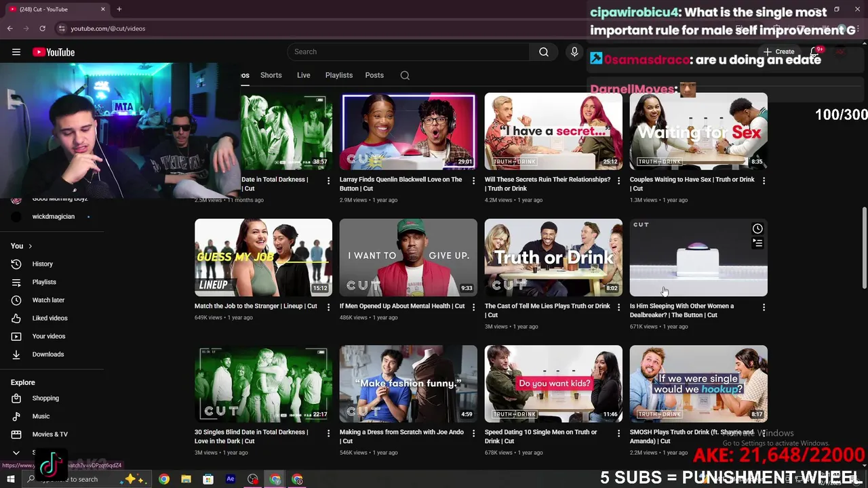Open options for Couples Waiting video
The image size is (868, 488).
764,181
